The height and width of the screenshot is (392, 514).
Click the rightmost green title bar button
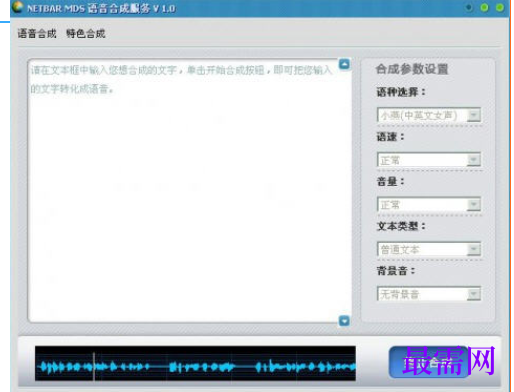point(500,7)
